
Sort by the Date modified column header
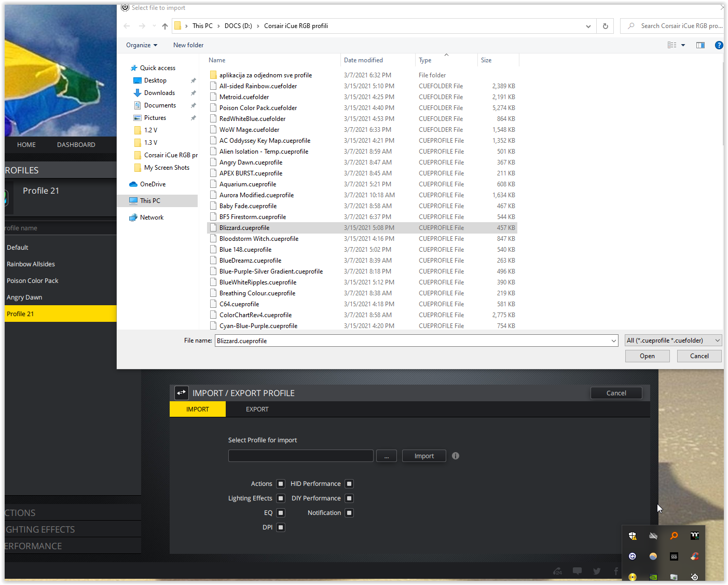pyautogui.click(x=378, y=60)
